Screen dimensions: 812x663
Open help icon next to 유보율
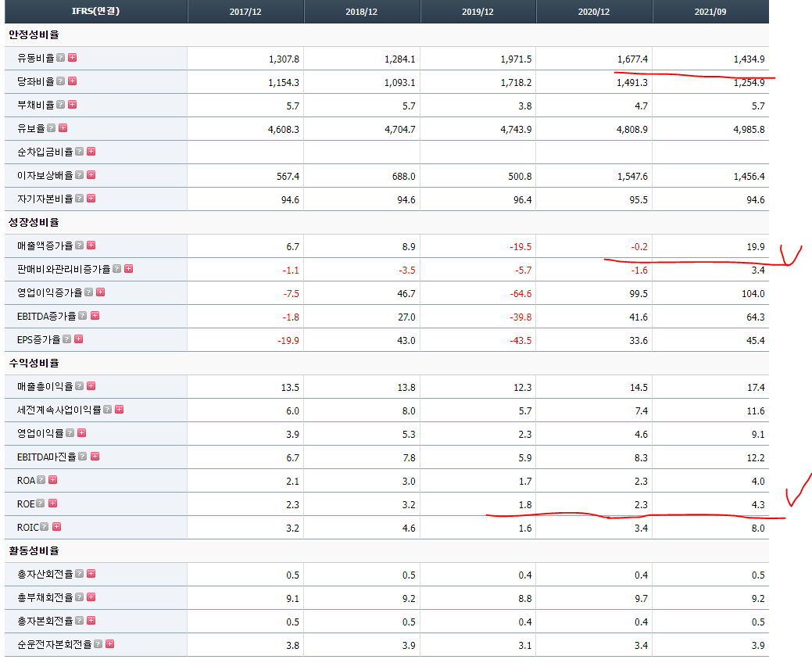52,128
